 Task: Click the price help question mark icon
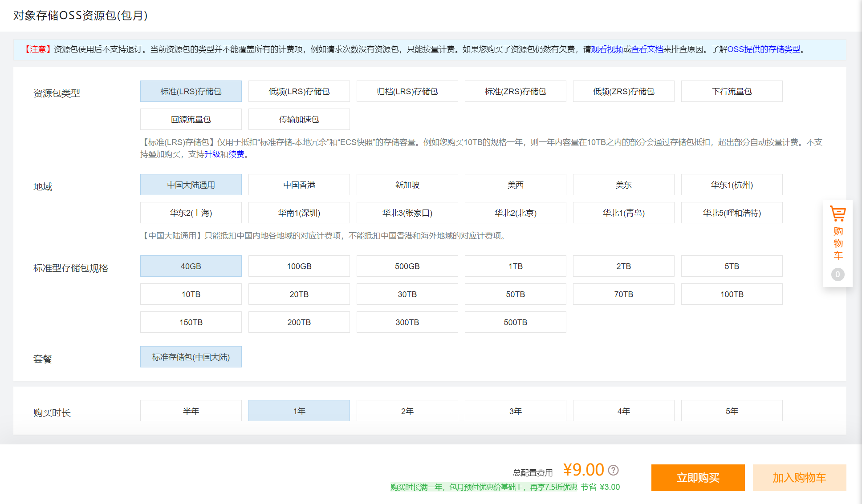614,470
